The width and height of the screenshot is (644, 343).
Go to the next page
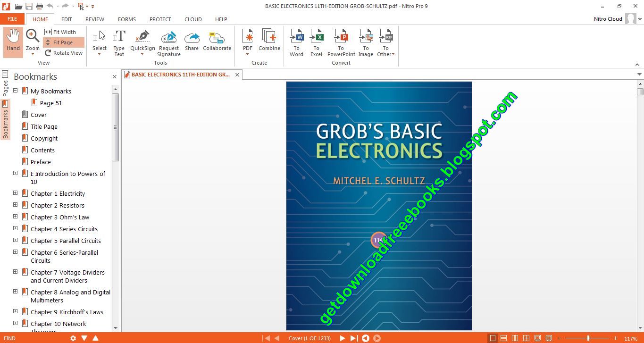point(343,338)
